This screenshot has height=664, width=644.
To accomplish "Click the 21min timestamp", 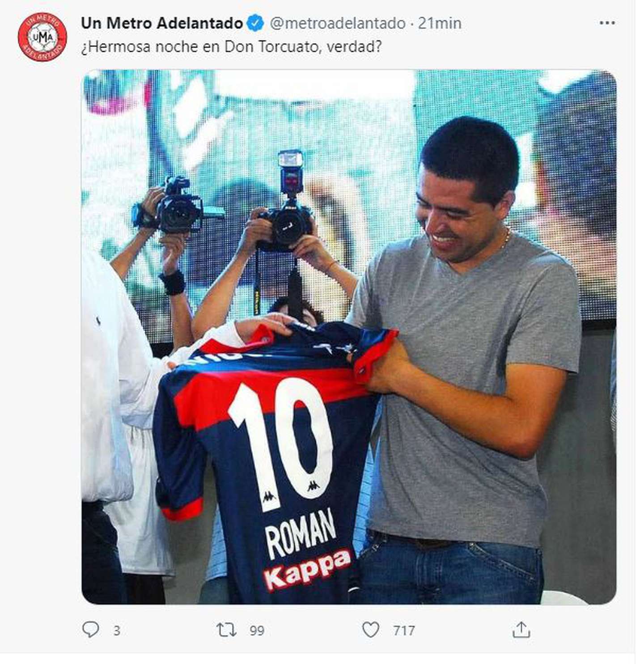I will coord(440,23).
